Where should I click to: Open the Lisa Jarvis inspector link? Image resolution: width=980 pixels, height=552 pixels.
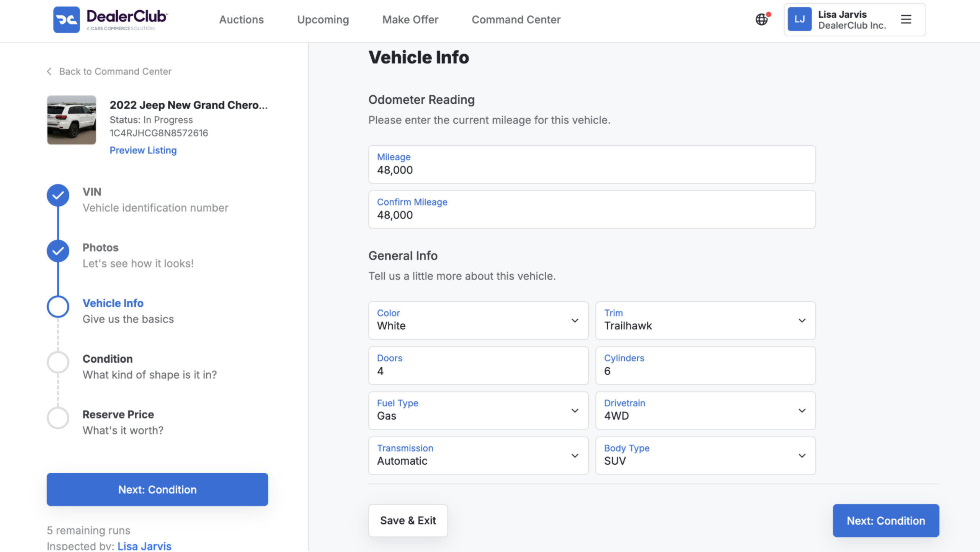coord(144,546)
